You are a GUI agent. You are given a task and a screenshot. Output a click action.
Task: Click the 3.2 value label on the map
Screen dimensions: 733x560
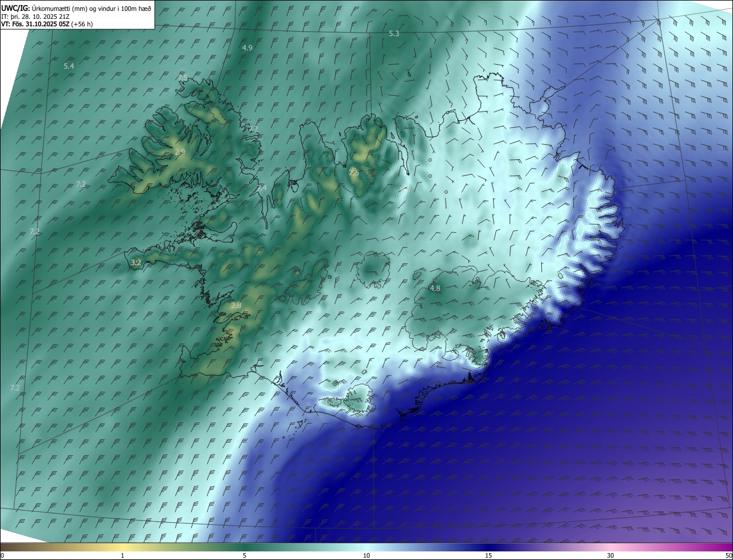click(x=136, y=263)
